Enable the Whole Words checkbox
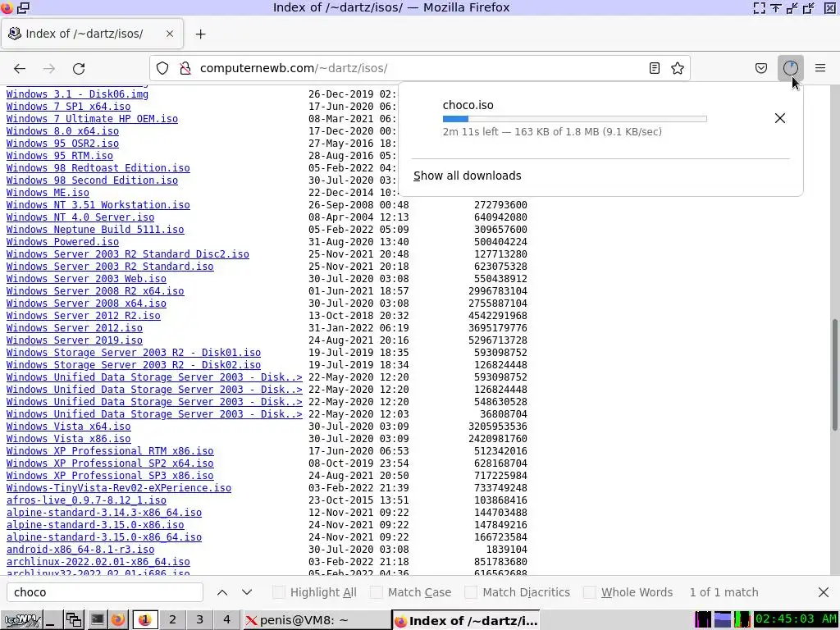 589,592
